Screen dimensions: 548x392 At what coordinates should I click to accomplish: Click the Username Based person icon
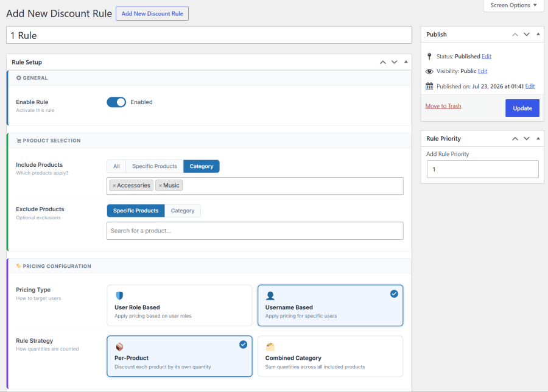point(270,296)
